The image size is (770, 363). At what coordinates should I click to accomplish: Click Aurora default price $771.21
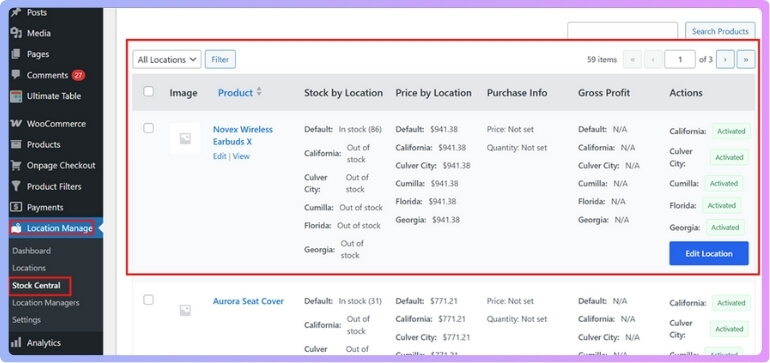[x=443, y=301]
